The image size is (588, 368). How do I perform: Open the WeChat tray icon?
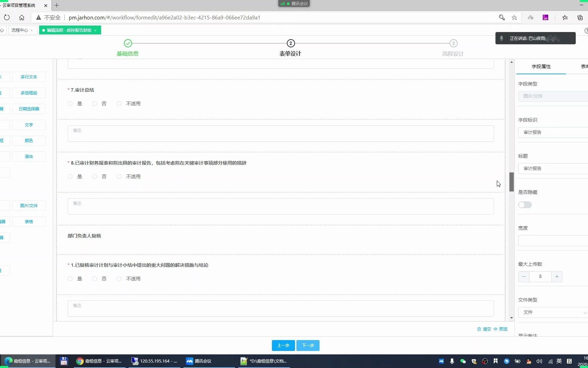(463, 361)
